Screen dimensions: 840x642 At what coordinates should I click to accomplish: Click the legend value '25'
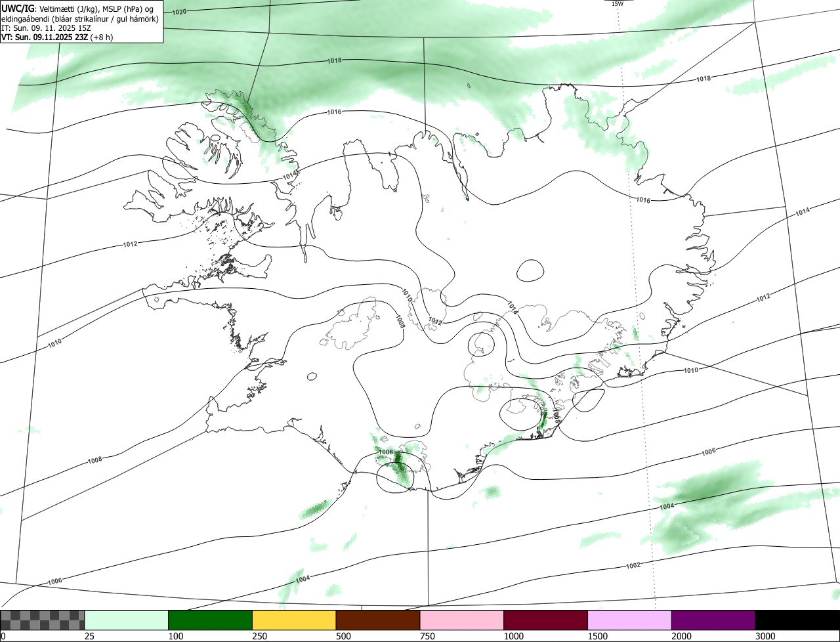[90, 636]
